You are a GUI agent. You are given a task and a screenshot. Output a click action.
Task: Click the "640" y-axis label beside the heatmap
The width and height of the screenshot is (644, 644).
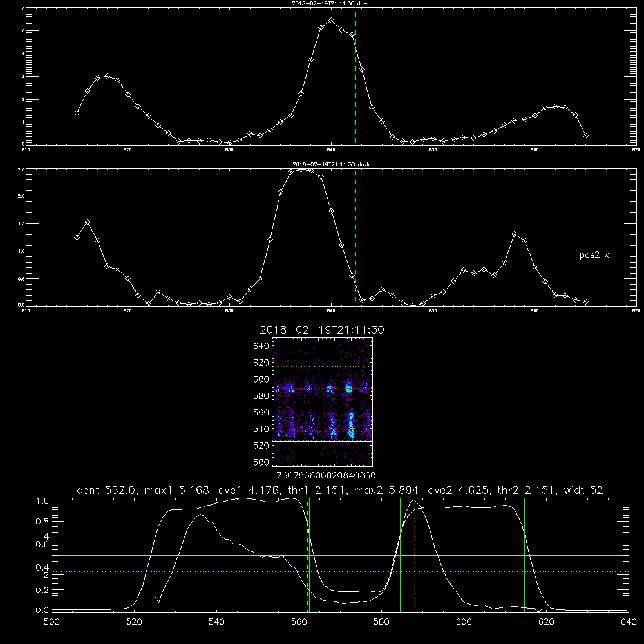261,346
